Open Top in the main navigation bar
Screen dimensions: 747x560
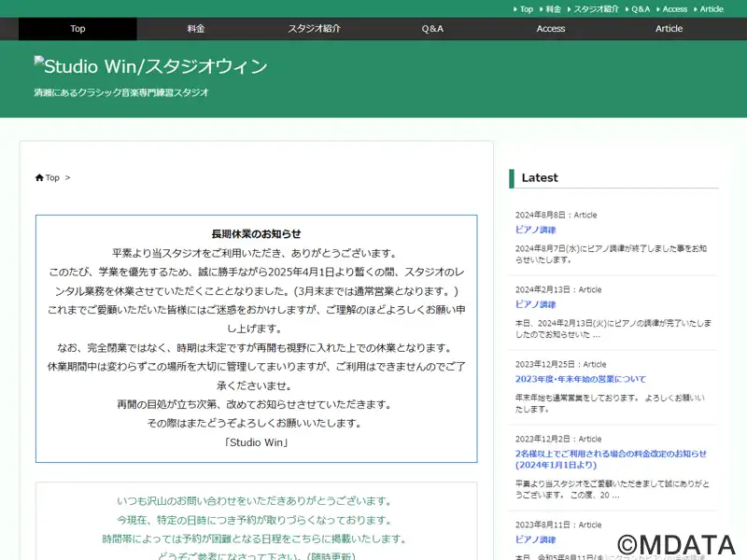click(78, 29)
